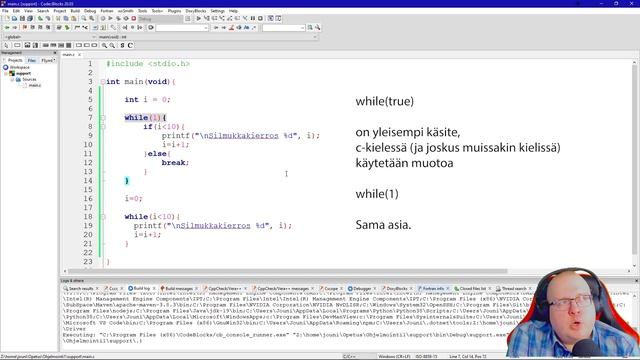Screen dimensions: 640x360
Task: Open the File menu
Action: 5,11
